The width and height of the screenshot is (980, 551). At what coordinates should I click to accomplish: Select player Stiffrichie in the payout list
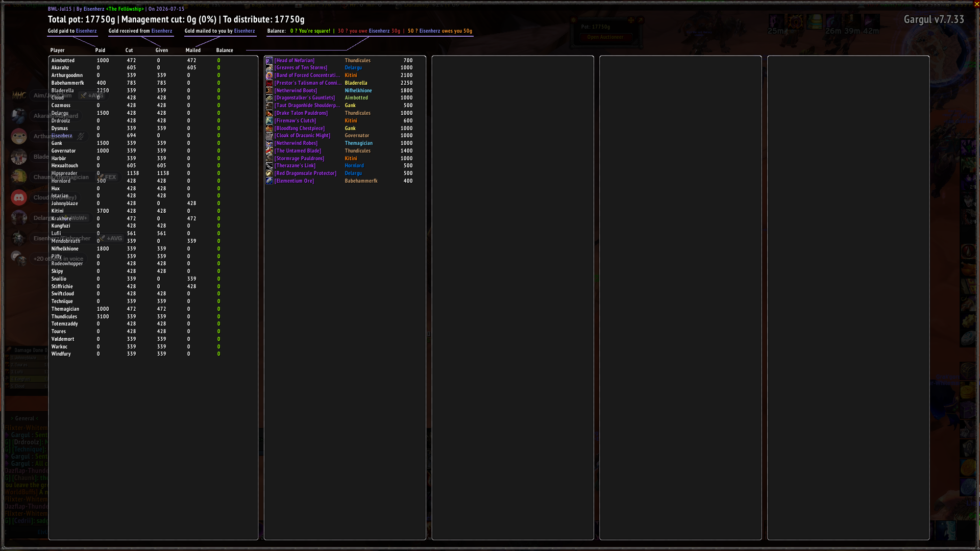click(62, 287)
